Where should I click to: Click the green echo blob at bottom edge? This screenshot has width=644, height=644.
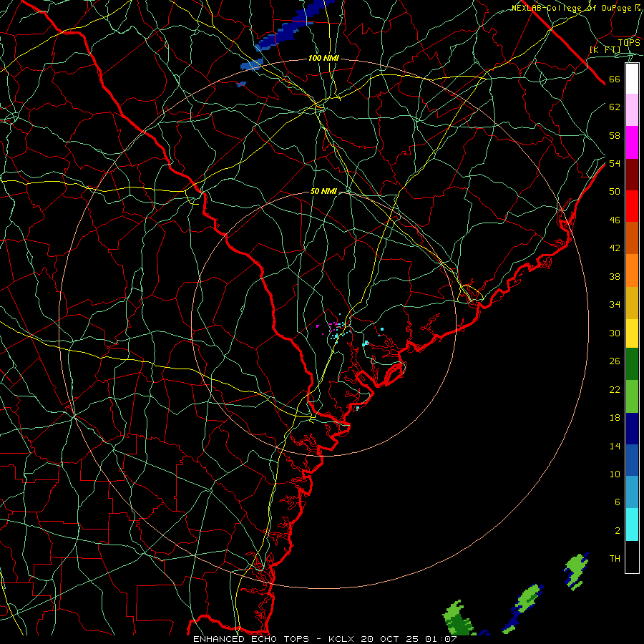click(x=457, y=618)
